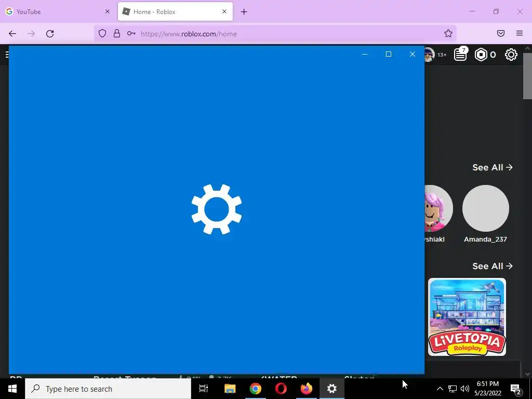The height and width of the screenshot is (399, 532).
Task: Open File Explorer from taskbar
Action: (x=230, y=389)
